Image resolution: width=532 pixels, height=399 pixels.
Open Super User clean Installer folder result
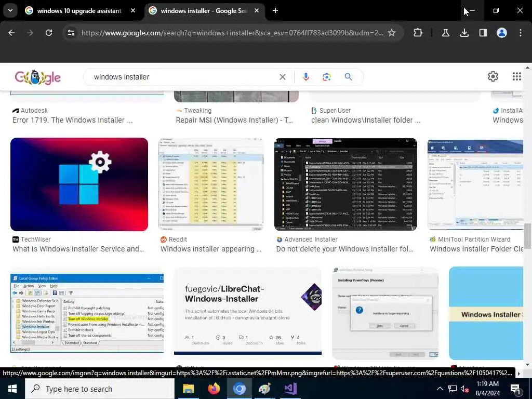(x=366, y=120)
